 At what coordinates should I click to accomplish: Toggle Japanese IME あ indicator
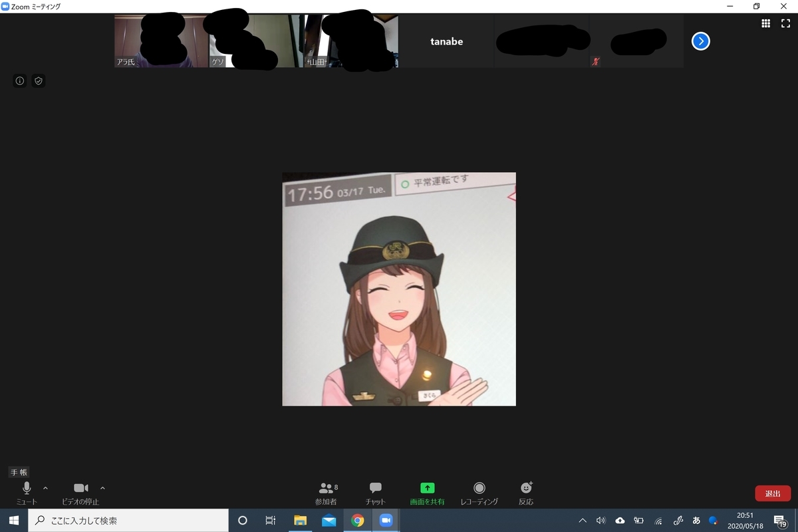point(696,521)
